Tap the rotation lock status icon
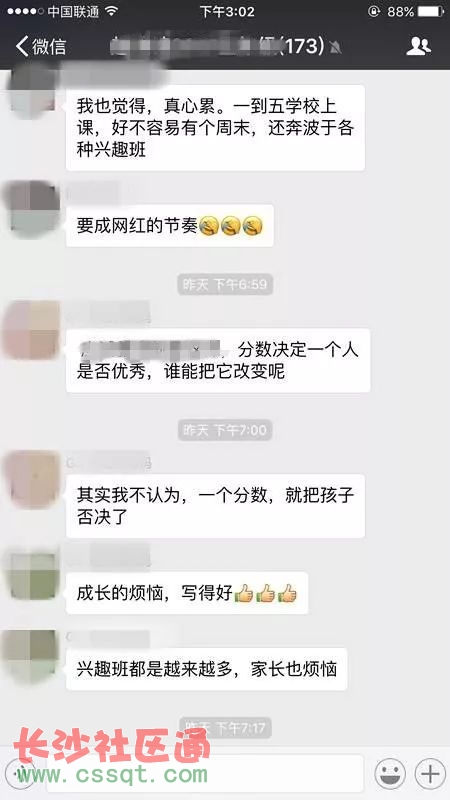Screen dimensions: 450x800 coord(374,12)
